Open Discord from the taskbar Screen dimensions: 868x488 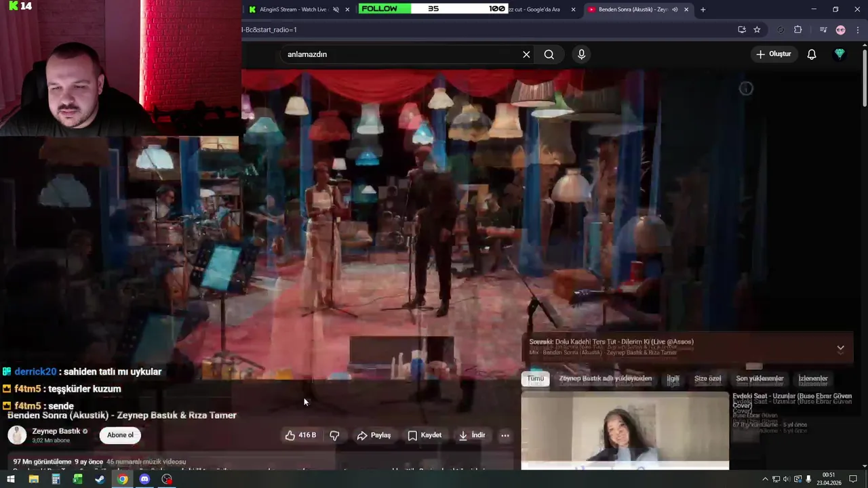[x=144, y=479]
